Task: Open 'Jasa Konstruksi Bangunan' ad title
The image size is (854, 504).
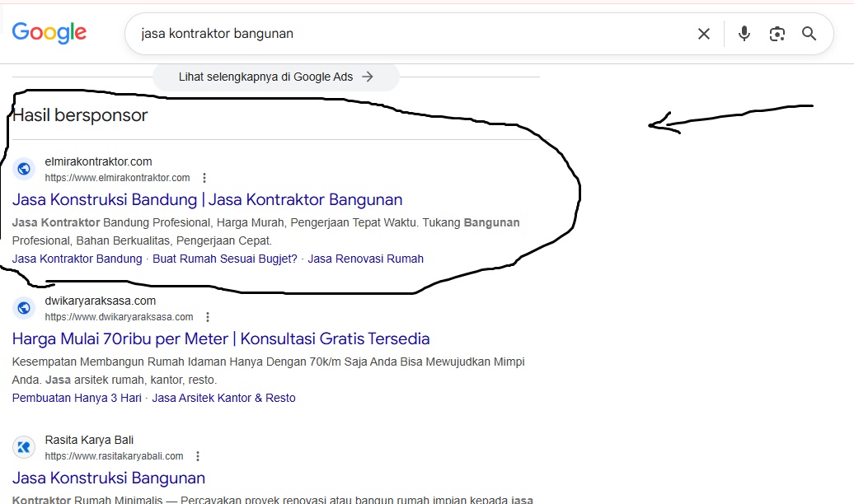Action: coord(108,478)
